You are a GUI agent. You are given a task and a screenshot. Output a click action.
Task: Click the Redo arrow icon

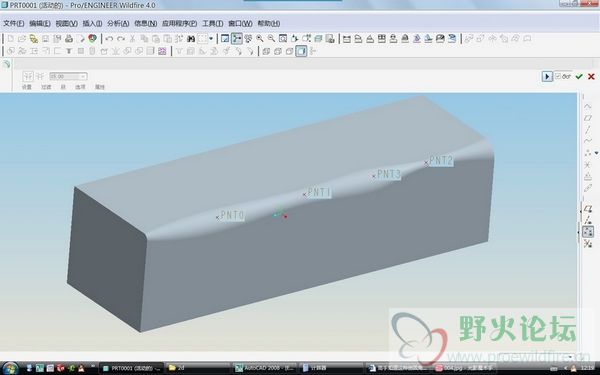click(121, 39)
